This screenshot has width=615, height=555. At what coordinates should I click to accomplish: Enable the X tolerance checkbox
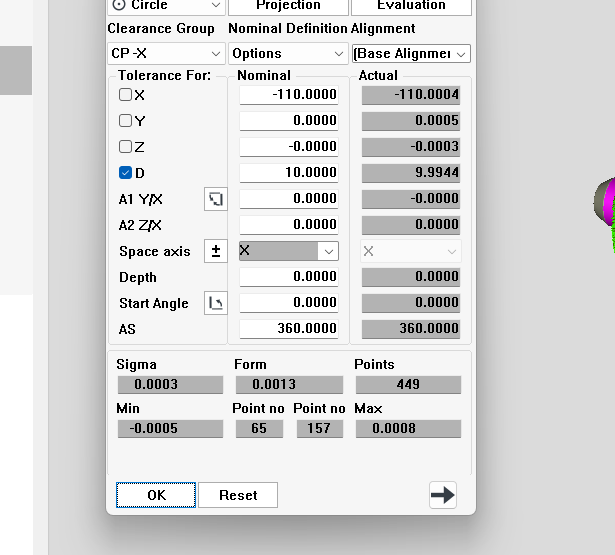[126, 95]
